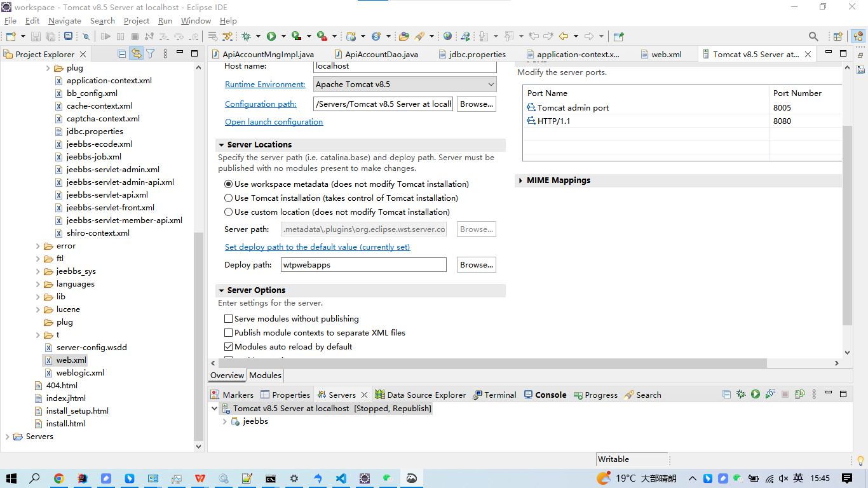This screenshot has width=868, height=488.
Task: Click Browse button next to Deploy path
Action: (x=477, y=265)
